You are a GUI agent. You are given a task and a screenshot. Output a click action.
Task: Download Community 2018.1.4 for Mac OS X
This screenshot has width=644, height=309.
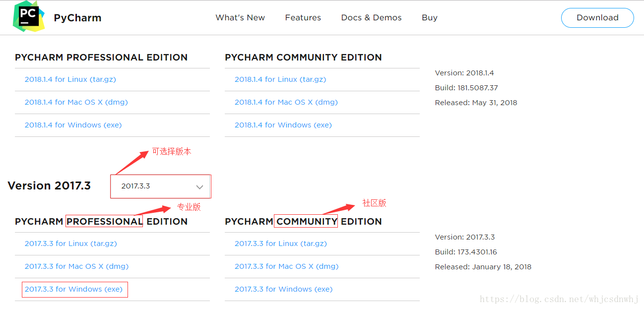coord(286,102)
